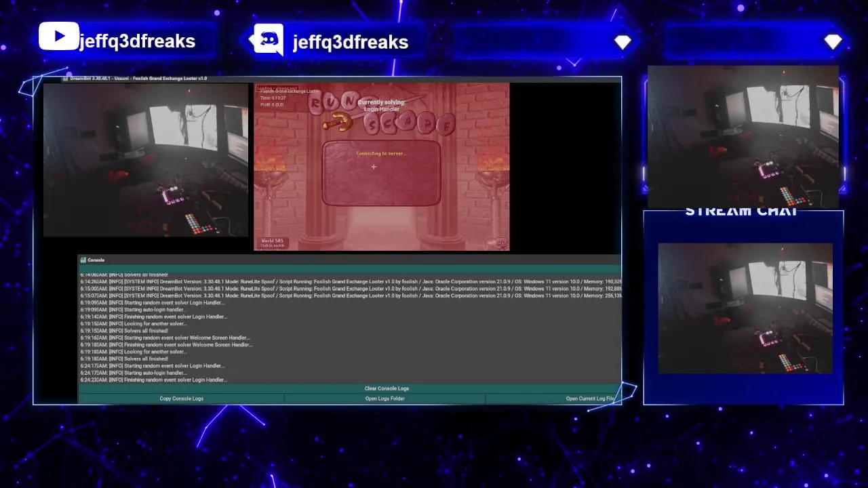Click the DreamBot window title text

tap(138, 79)
